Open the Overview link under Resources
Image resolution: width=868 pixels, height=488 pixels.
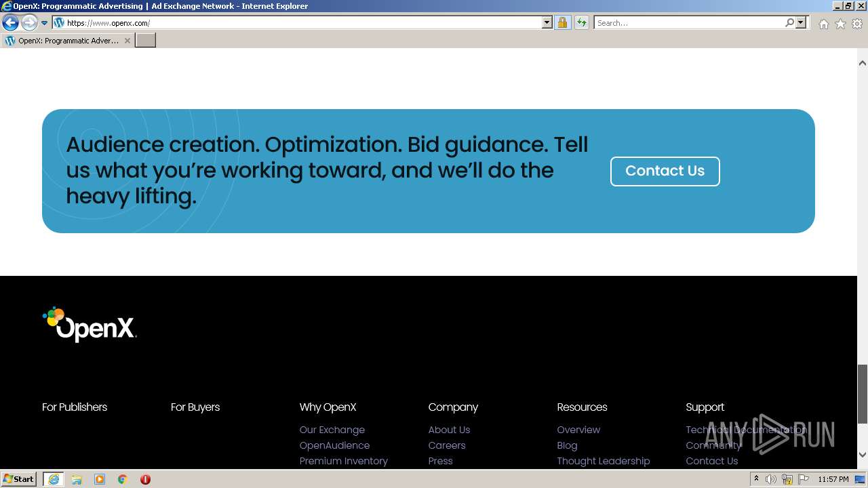[x=578, y=430]
